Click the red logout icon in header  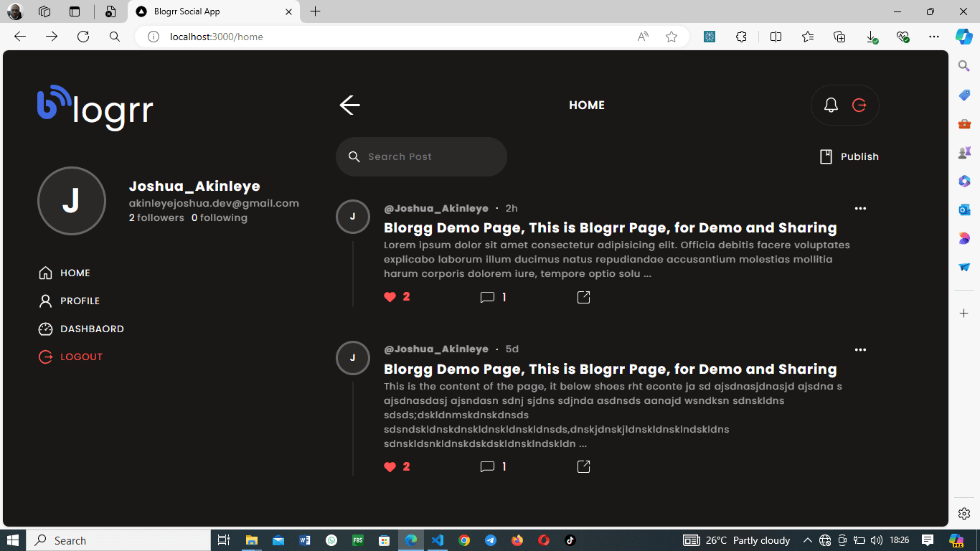(x=859, y=105)
